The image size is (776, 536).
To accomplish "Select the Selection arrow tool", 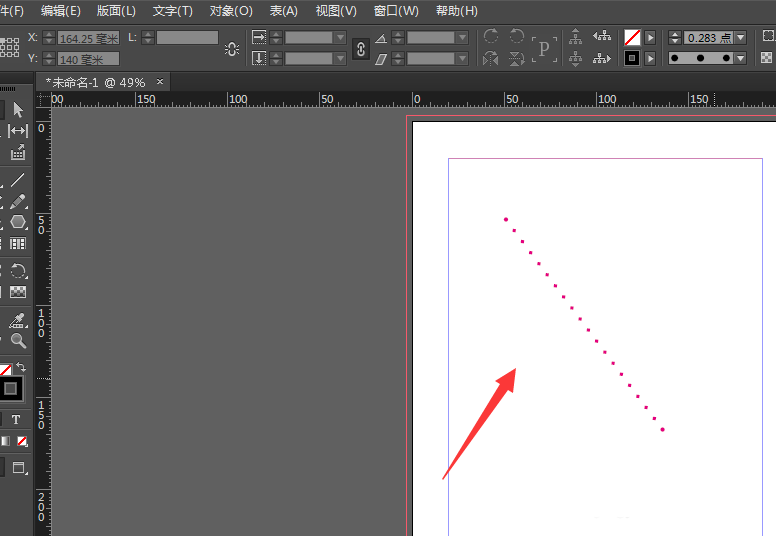I will (x=18, y=109).
